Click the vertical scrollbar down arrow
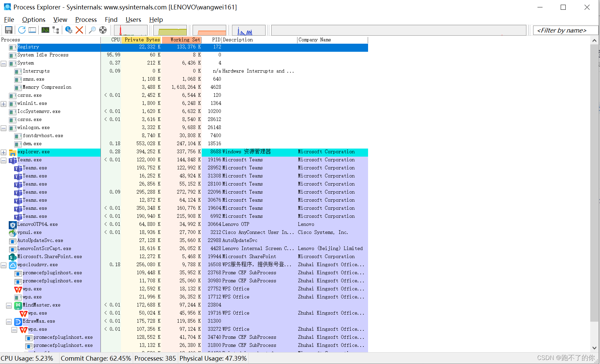 (x=594, y=348)
